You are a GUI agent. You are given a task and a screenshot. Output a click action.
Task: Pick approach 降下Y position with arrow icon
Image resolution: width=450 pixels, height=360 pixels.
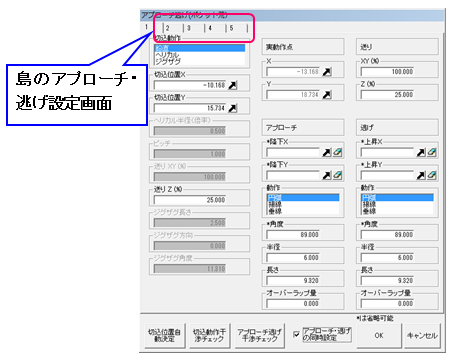point(327,175)
